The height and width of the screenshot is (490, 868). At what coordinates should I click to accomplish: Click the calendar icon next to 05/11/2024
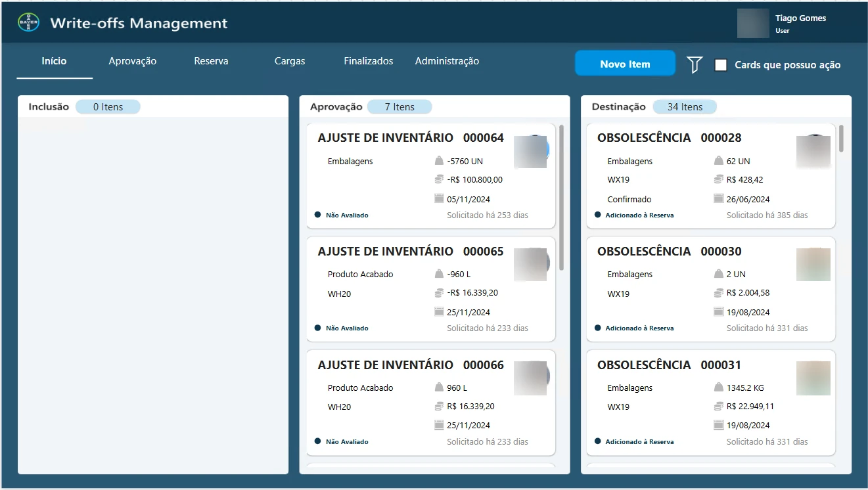439,199
